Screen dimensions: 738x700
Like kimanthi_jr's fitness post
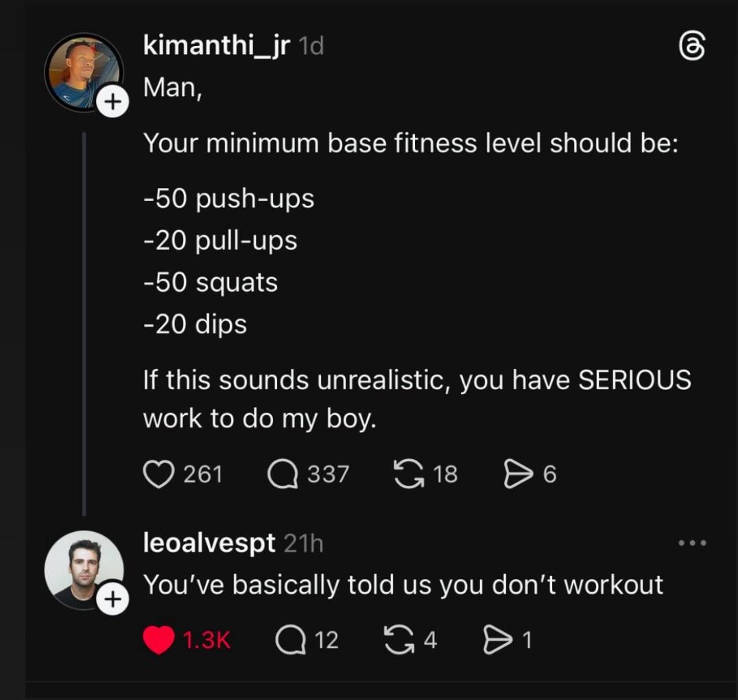coord(158,474)
